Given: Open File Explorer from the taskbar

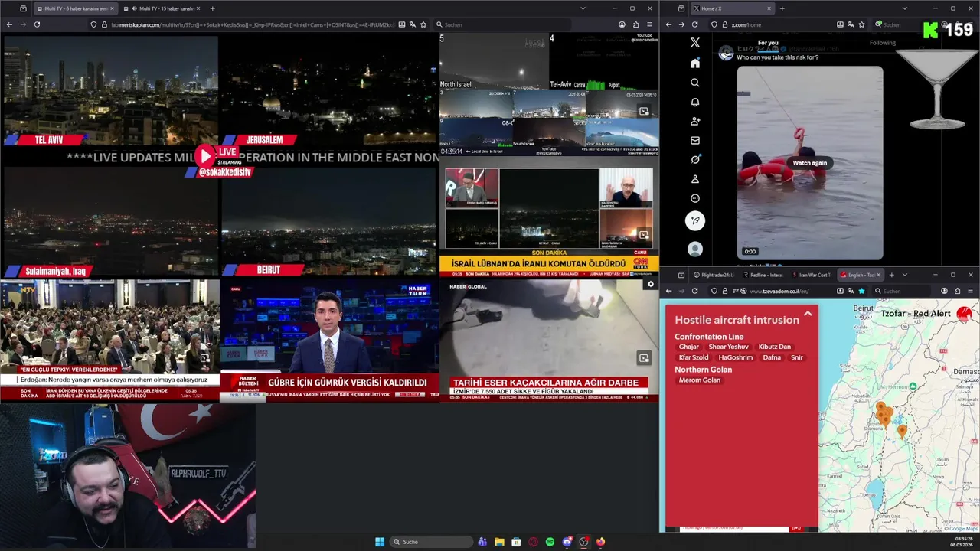Looking at the screenshot, I should click(x=499, y=542).
